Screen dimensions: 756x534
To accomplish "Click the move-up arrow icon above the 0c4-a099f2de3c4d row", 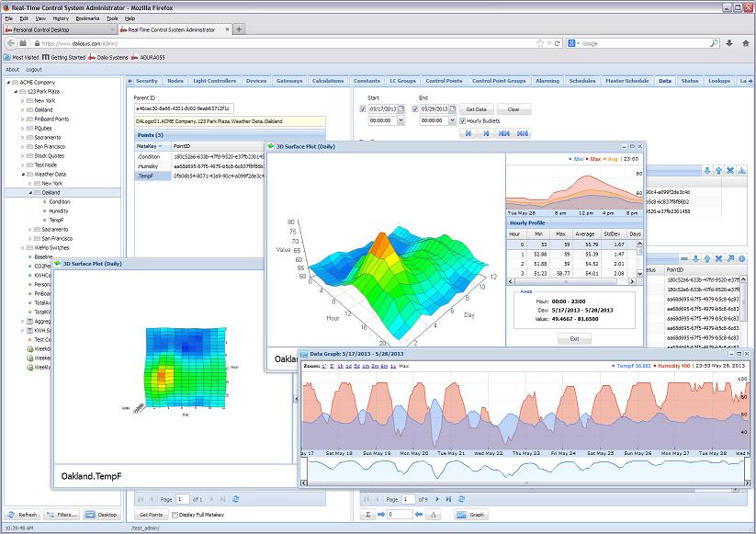I will pos(719,170).
